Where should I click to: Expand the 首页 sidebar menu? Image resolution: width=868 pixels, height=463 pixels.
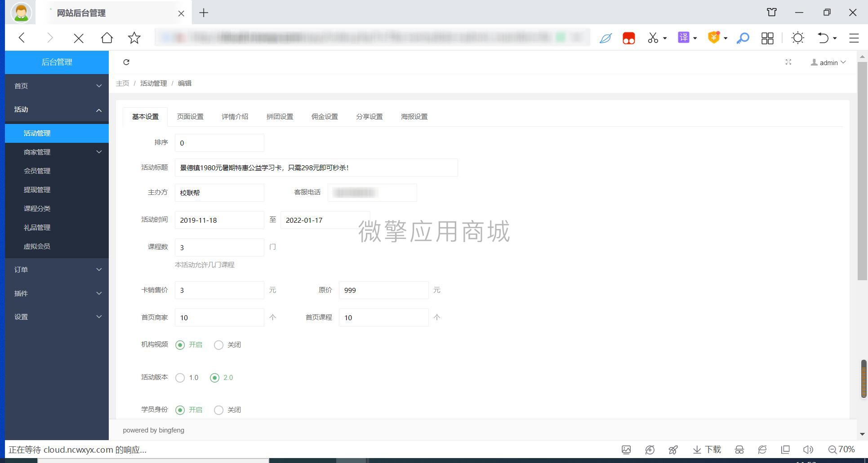coord(57,86)
